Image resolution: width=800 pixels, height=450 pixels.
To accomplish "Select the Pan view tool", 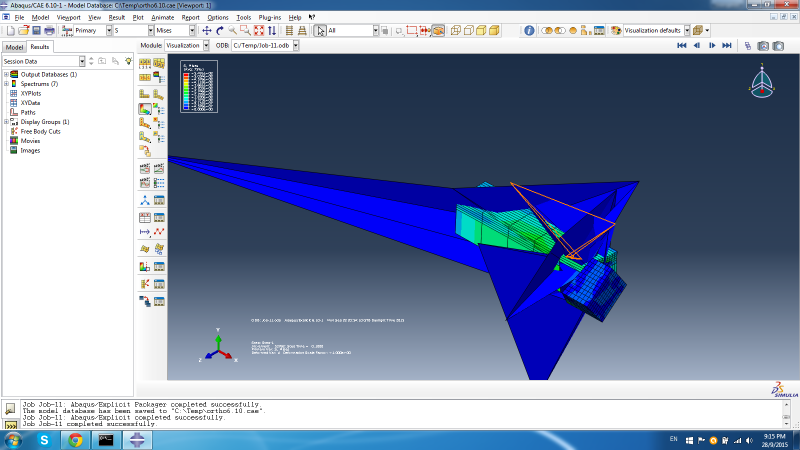I will (207, 31).
